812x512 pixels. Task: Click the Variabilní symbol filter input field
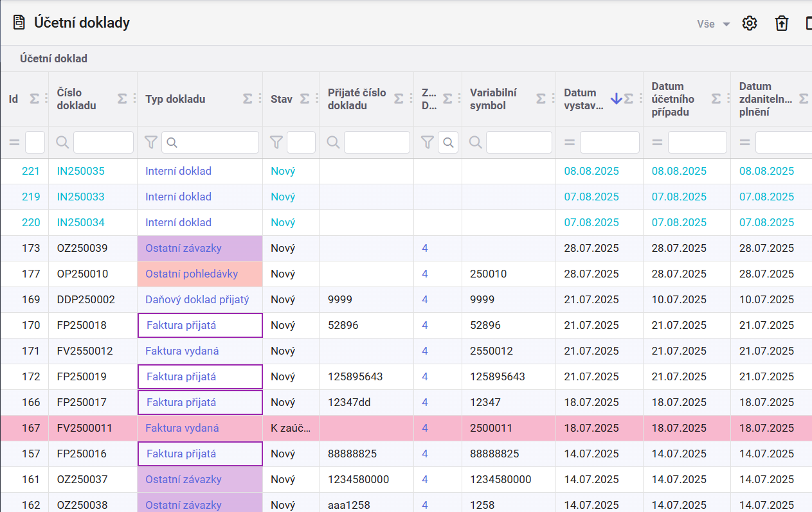[x=519, y=142]
